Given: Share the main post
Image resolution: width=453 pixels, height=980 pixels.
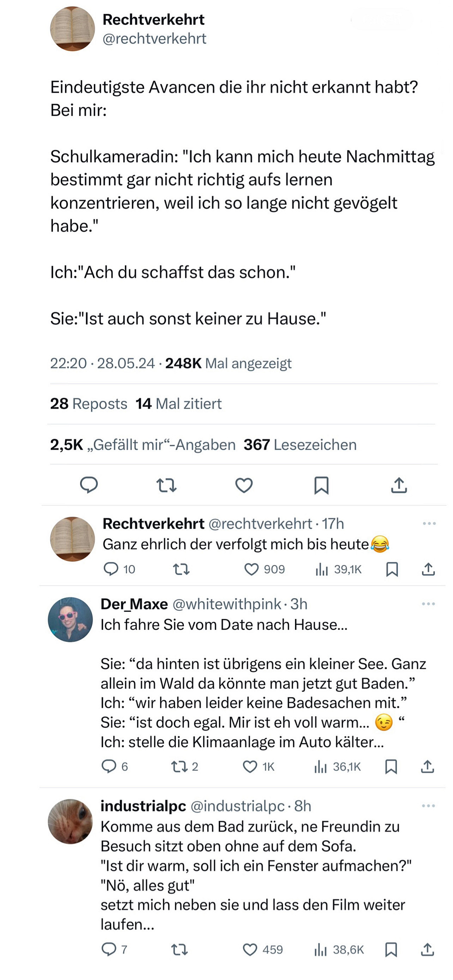Looking at the screenshot, I should tap(399, 485).
